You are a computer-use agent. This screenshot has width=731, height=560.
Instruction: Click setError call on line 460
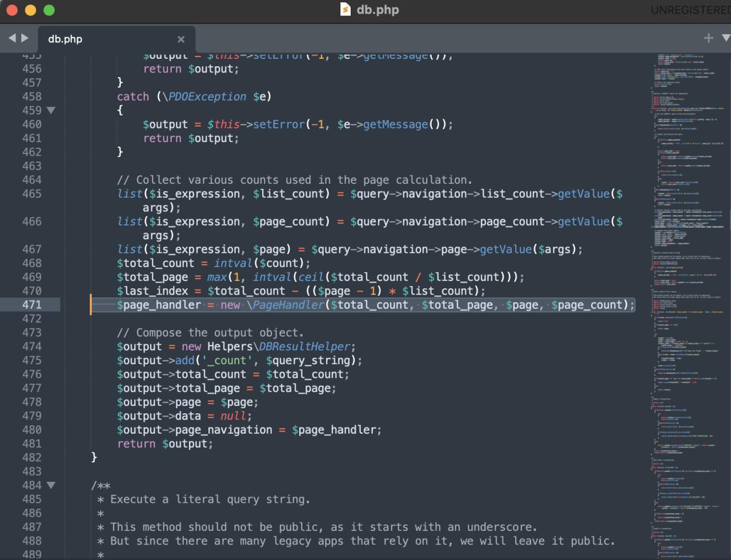279,124
